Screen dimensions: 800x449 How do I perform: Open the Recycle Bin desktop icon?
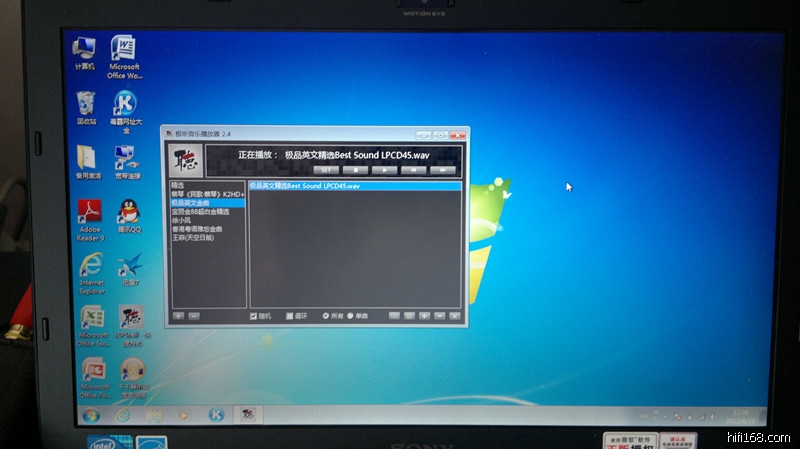87,104
